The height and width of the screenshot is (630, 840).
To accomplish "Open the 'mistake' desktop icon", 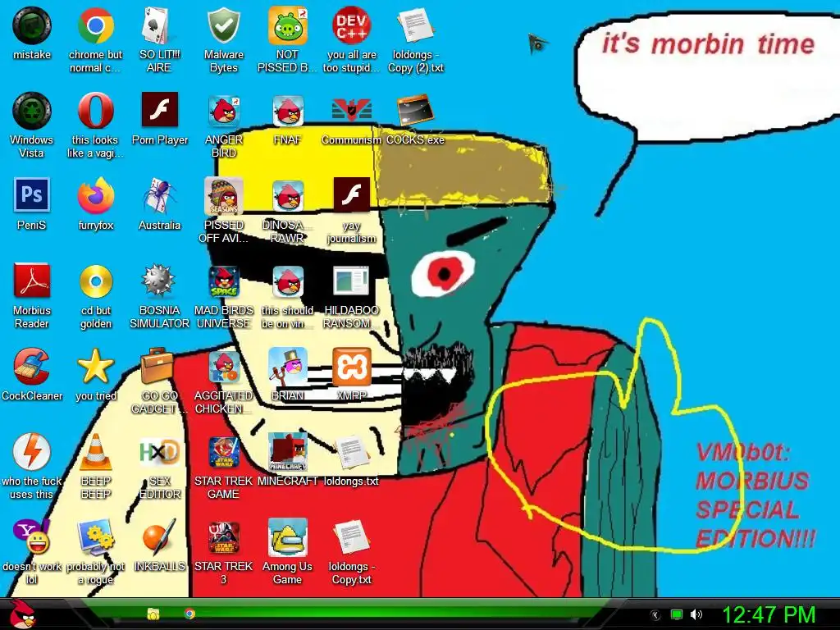I will 32,25.
